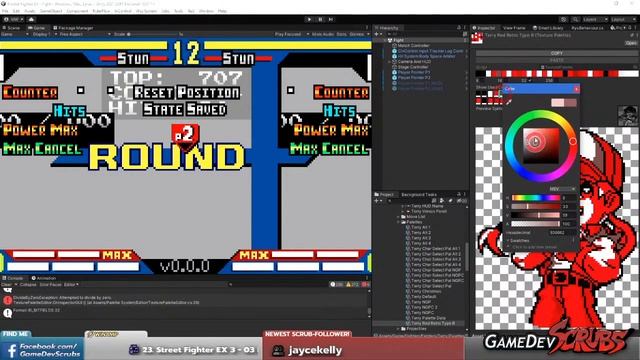Switch to the Game tab
Screen dimensions: 640x360
(x=37, y=28)
